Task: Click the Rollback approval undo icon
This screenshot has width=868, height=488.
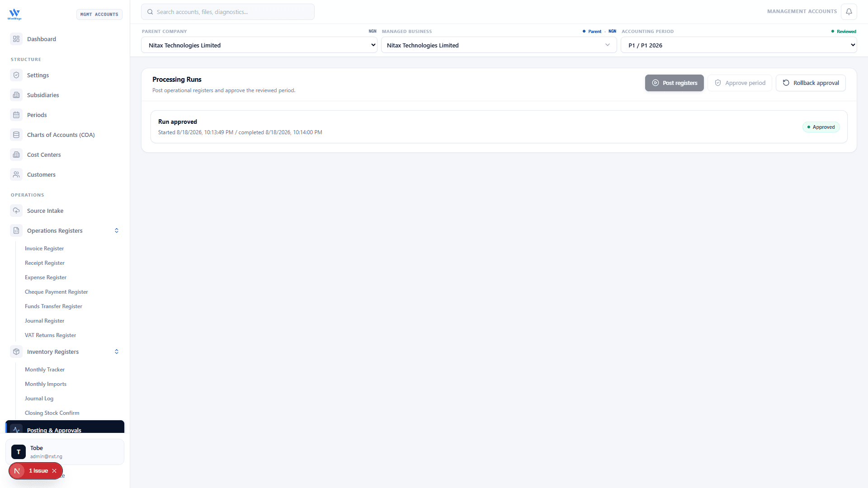Action: (x=786, y=83)
